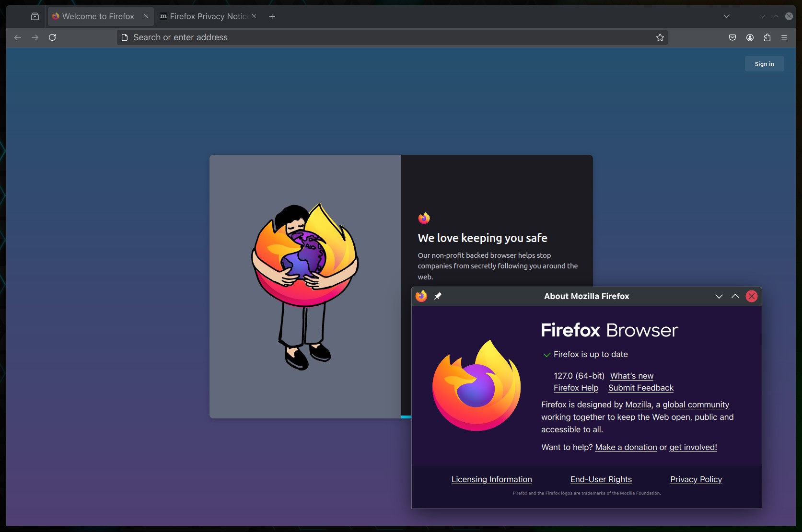
Task: Close the Firefox Privacy Notice tab
Action: point(254,16)
